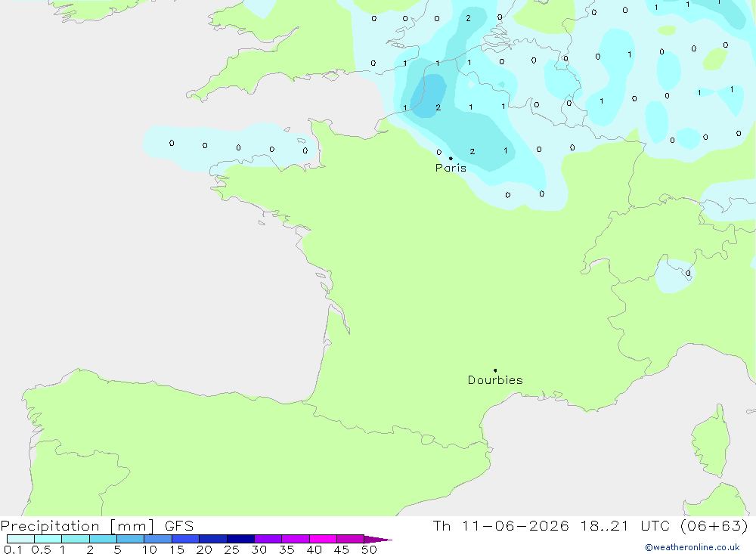Click the "35" legend scale label

(x=287, y=549)
